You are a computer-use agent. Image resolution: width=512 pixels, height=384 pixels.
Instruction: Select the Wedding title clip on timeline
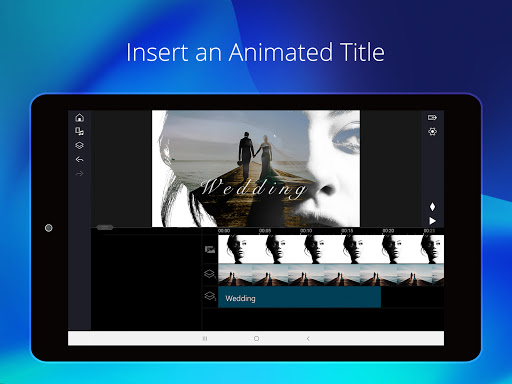click(299, 297)
